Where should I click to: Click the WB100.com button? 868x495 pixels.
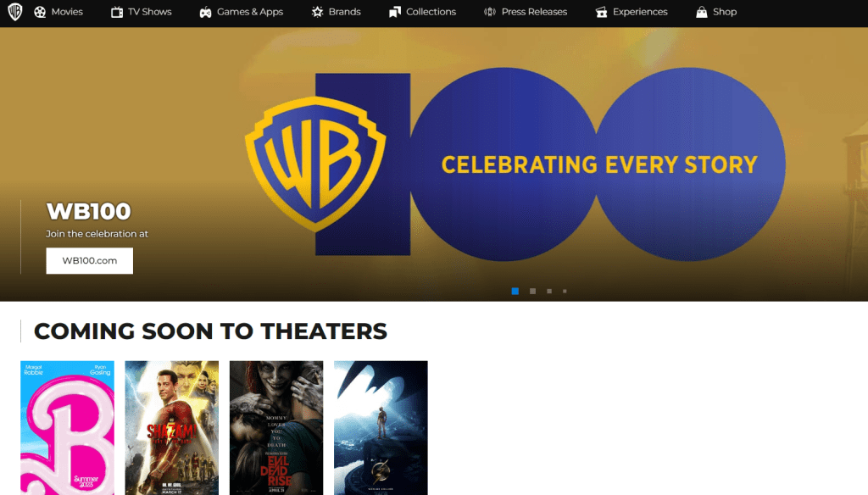90,260
